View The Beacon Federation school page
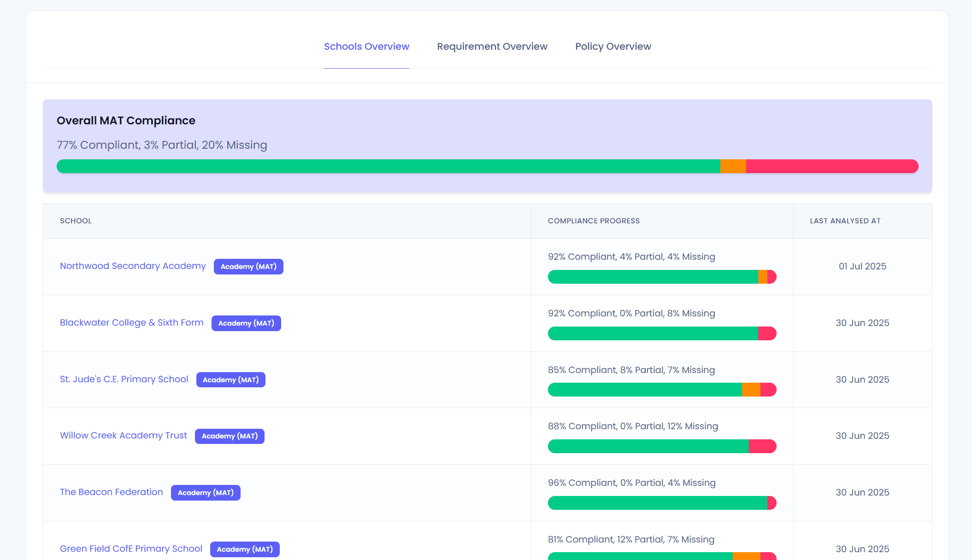Image resolution: width=972 pixels, height=560 pixels. [111, 492]
